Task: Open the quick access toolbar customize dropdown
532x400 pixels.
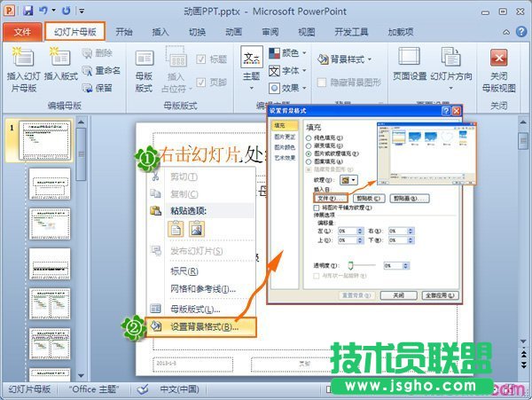Action: click(82, 12)
